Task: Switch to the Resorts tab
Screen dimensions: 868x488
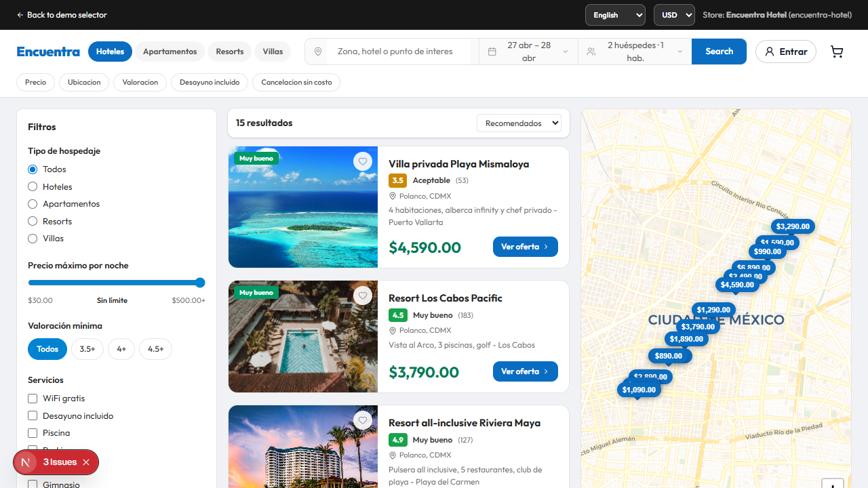Action: click(230, 52)
